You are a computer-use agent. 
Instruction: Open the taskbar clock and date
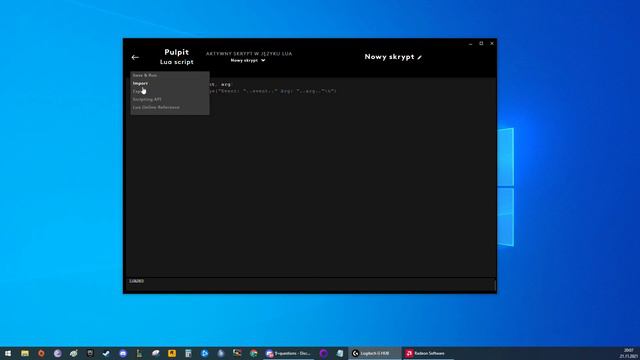click(629, 353)
